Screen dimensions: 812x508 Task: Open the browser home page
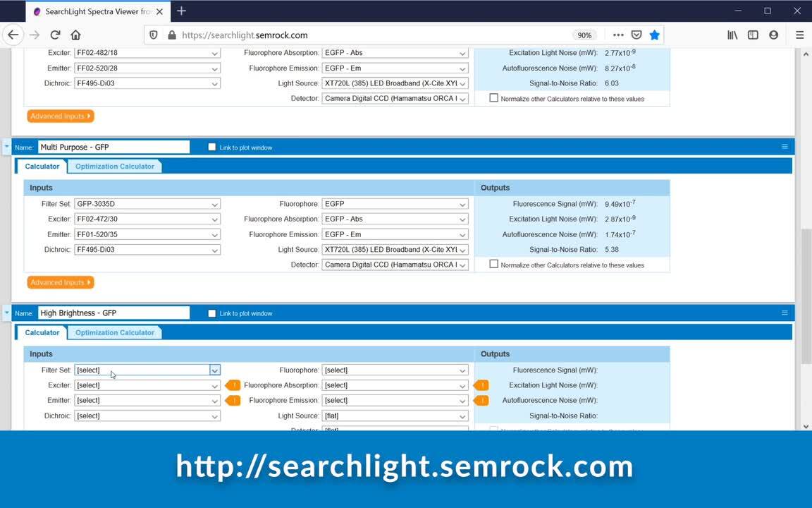pos(75,35)
